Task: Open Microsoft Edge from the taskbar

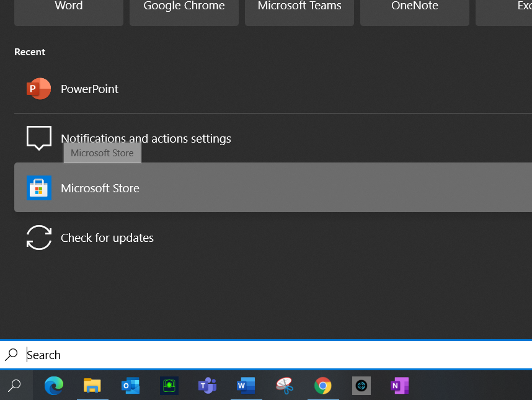Action: (x=54, y=385)
